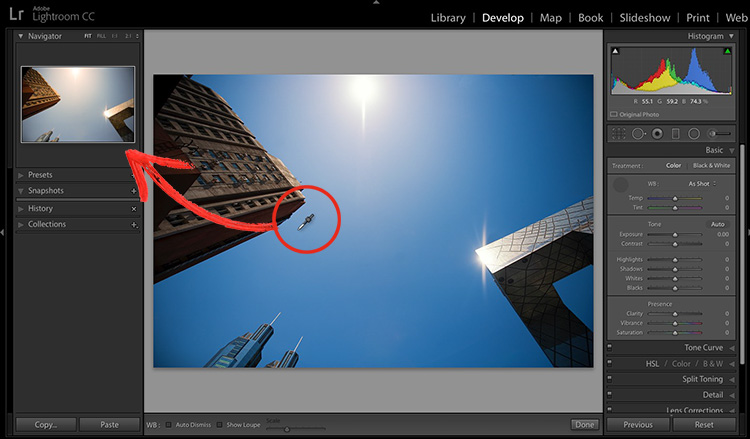The height and width of the screenshot is (439, 750).
Task: Click the Reset button
Action: (704, 425)
